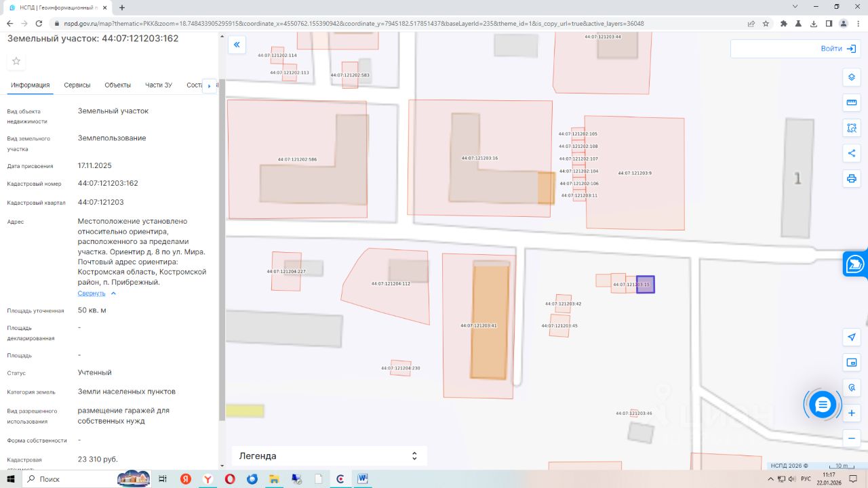Open the location pin search tool
Screen dimensions: 868x488
point(852,388)
